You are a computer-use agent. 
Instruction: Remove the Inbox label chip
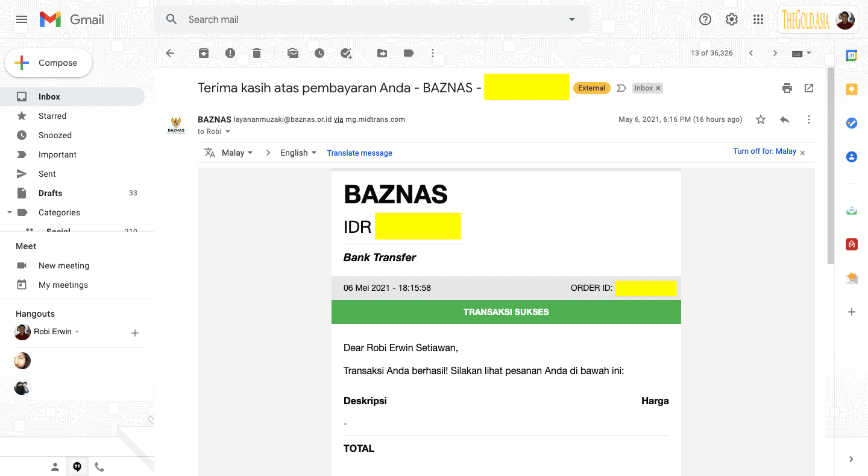pos(658,88)
